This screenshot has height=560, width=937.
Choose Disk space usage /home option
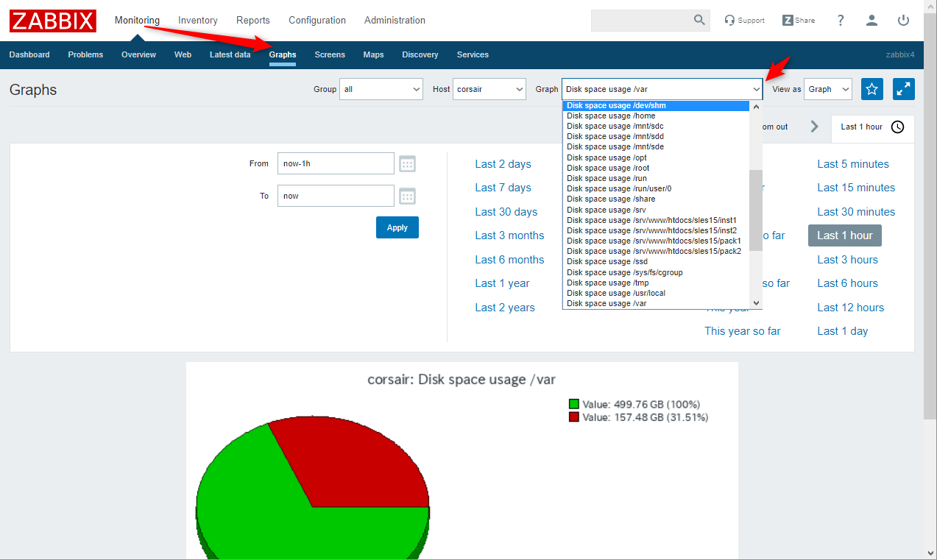point(656,116)
